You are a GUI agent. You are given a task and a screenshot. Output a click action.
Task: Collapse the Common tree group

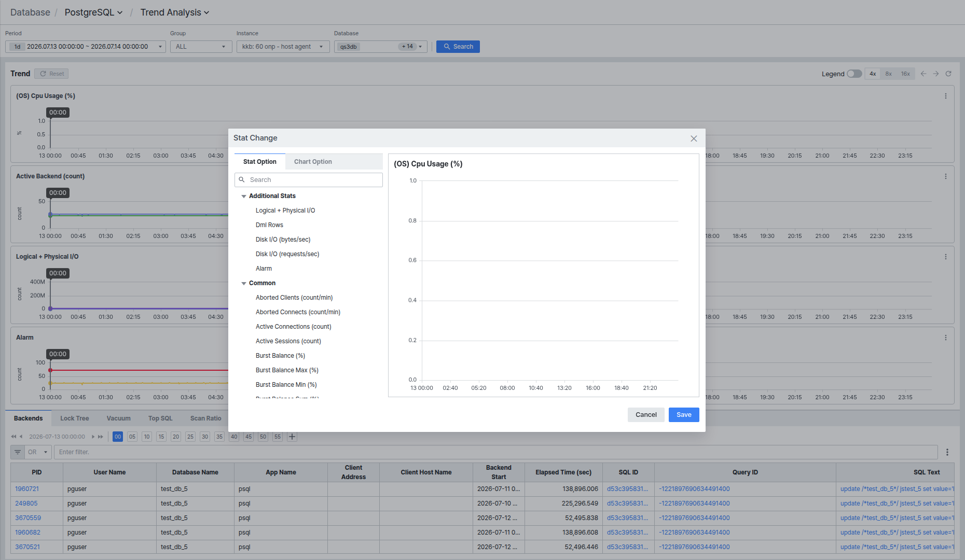[244, 284]
